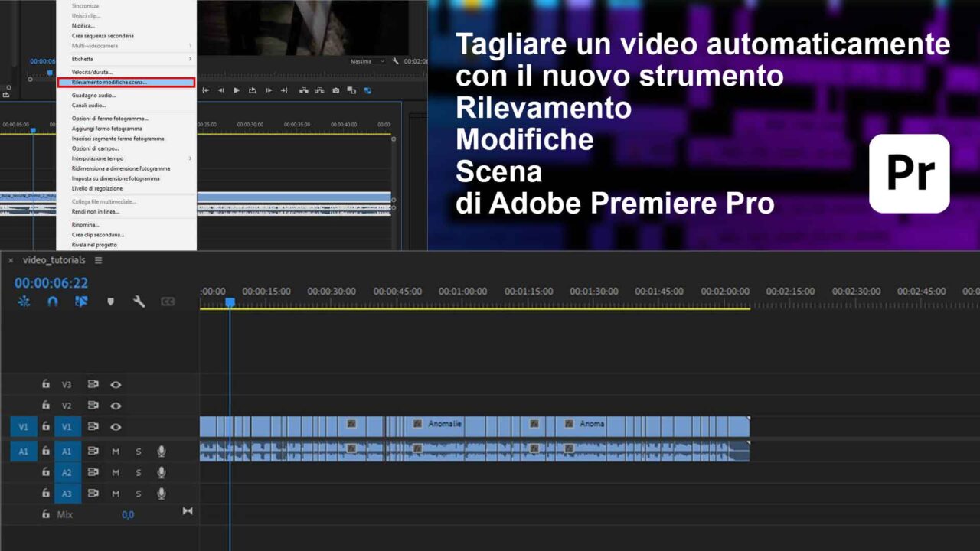Click the Export Frame camera icon
The width and height of the screenshot is (980, 551).
335,90
